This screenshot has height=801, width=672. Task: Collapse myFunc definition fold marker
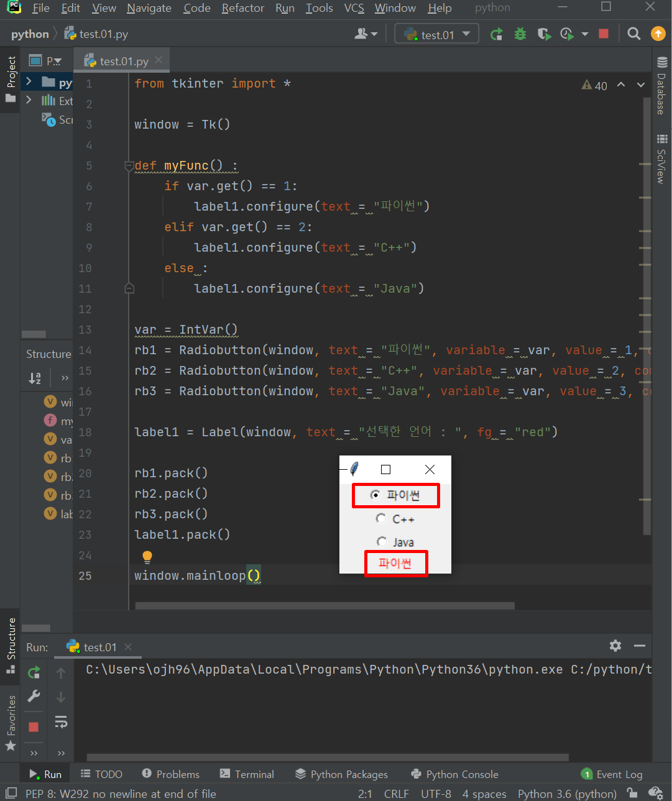pos(129,166)
